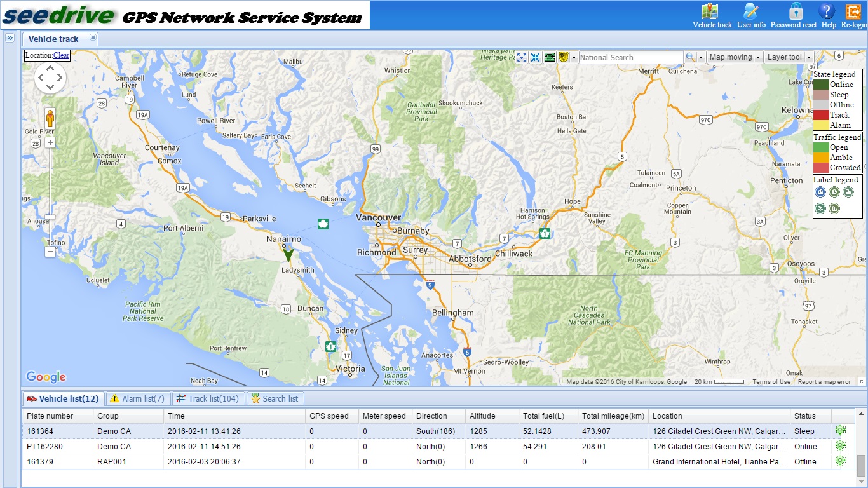
Task: Sort by Time column header
Action: click(x=234, y=416)
